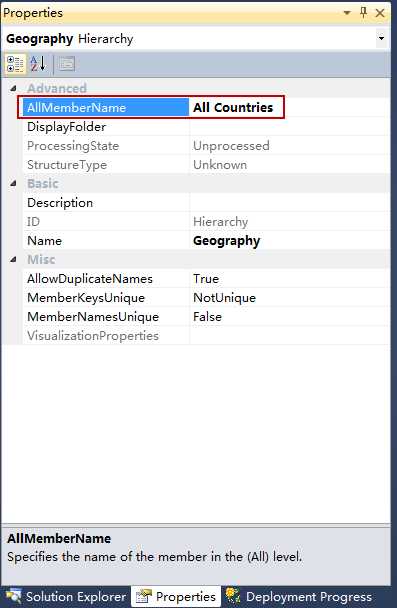Switch to Categorized view icon

click(x=16, y=64)
